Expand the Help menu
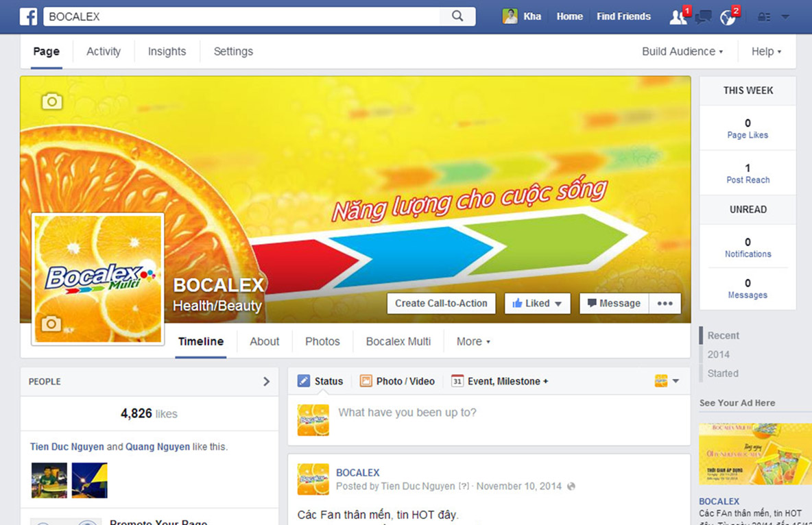 click(767, 51)
